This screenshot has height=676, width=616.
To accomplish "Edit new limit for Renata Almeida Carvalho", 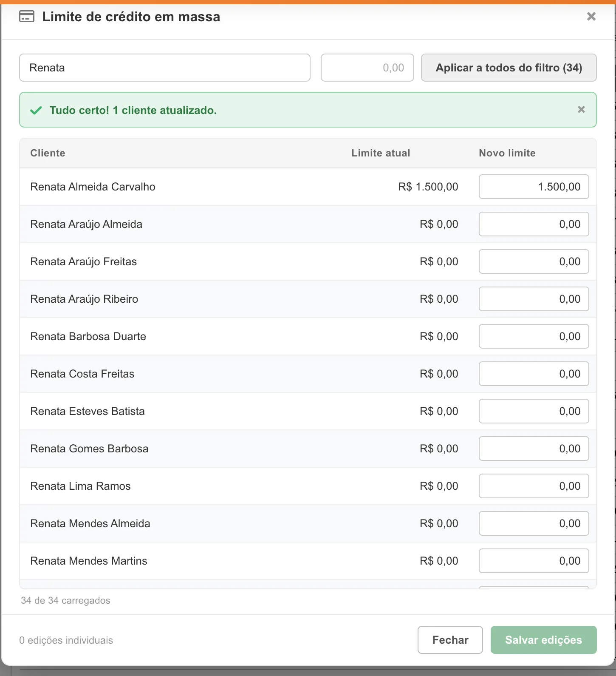I will (x=534, y=187).
